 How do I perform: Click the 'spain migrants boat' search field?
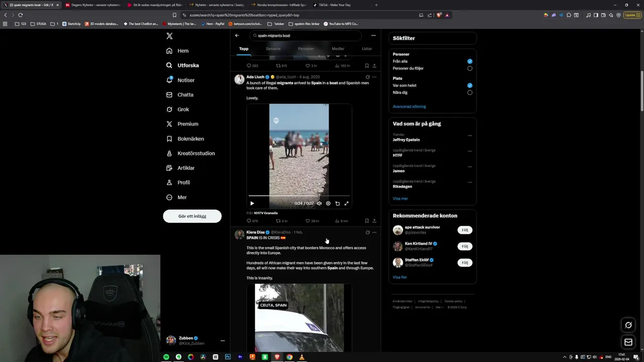click(x=305, y=36)
